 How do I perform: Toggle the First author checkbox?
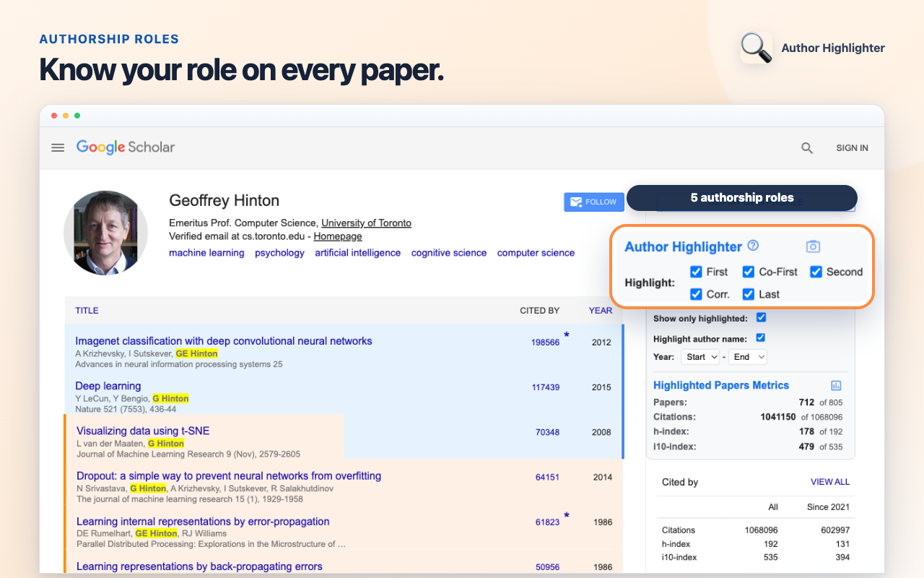click(696, 272)
